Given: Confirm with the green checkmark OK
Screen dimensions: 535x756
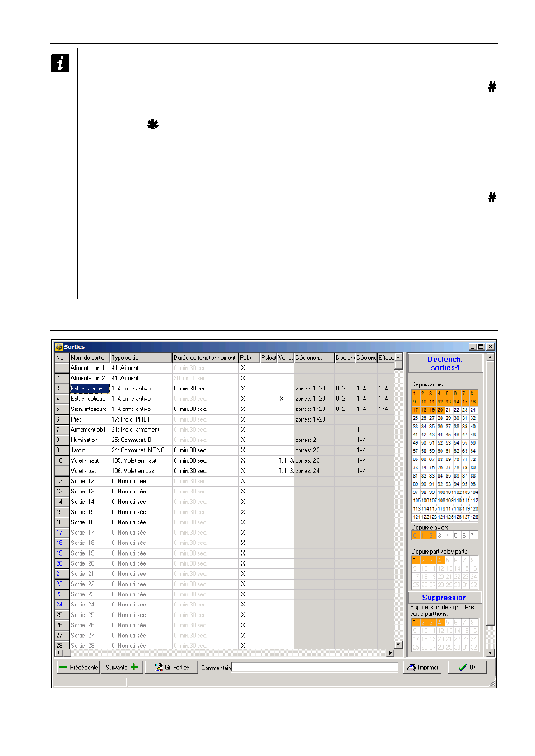Looking at the screenshot, I should (462, 667).
